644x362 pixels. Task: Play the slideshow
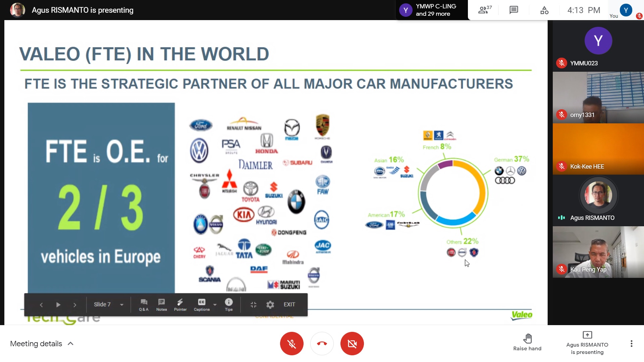pos(58,305)
